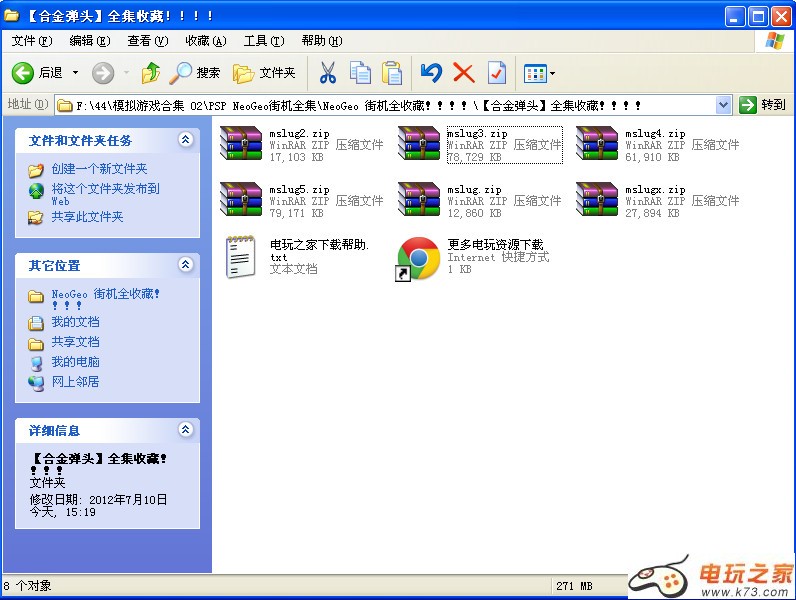
Task: Click the Paste clipboard icon
Action: click(x=392, y=73)
